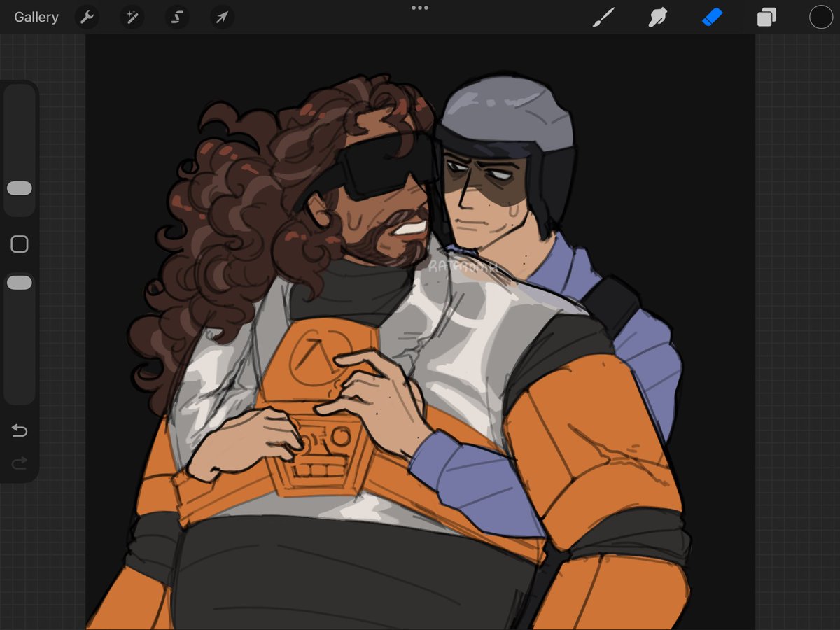Adjust the brush opacity slider handle
The width and height of the screenshot is (840, 630).
[20, 283]
